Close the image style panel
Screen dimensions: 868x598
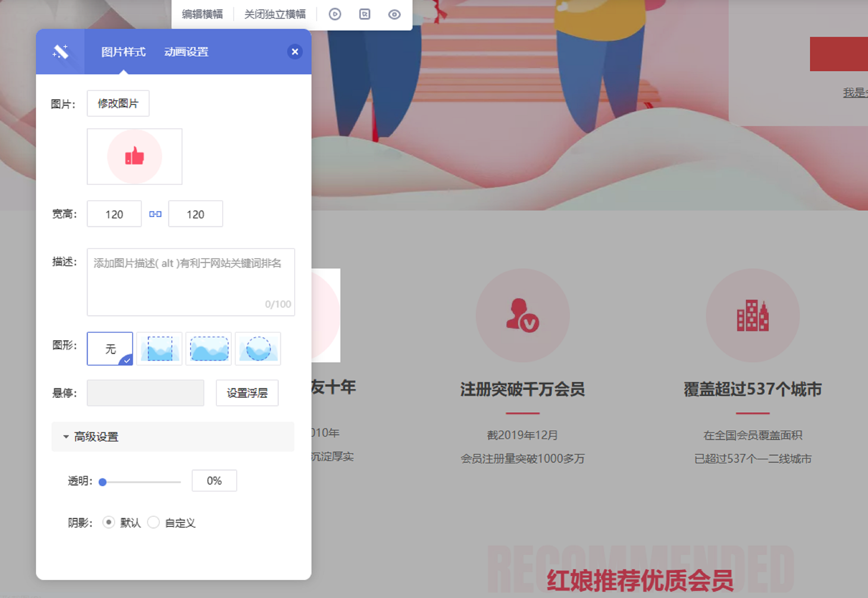coord(295,51)
